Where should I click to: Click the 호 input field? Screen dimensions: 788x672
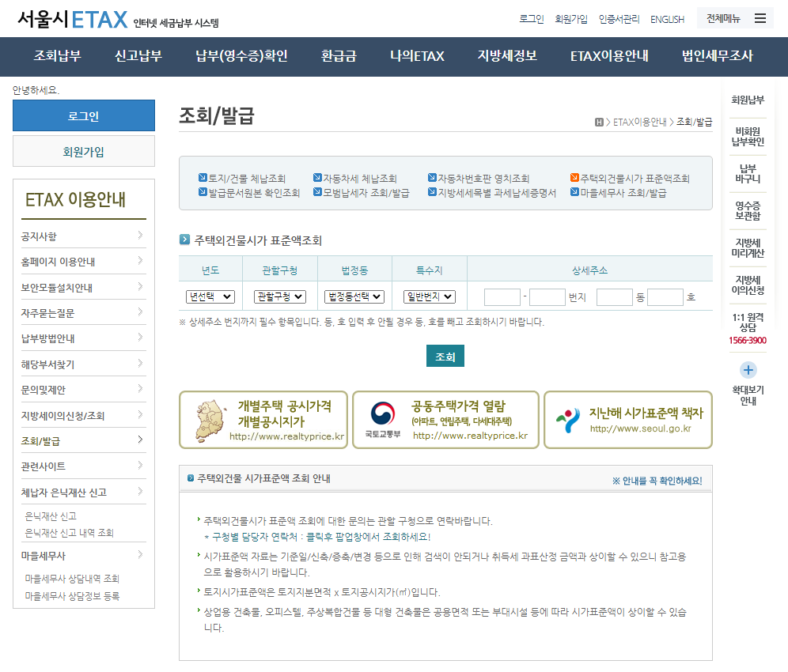click(x=665, y=297)
